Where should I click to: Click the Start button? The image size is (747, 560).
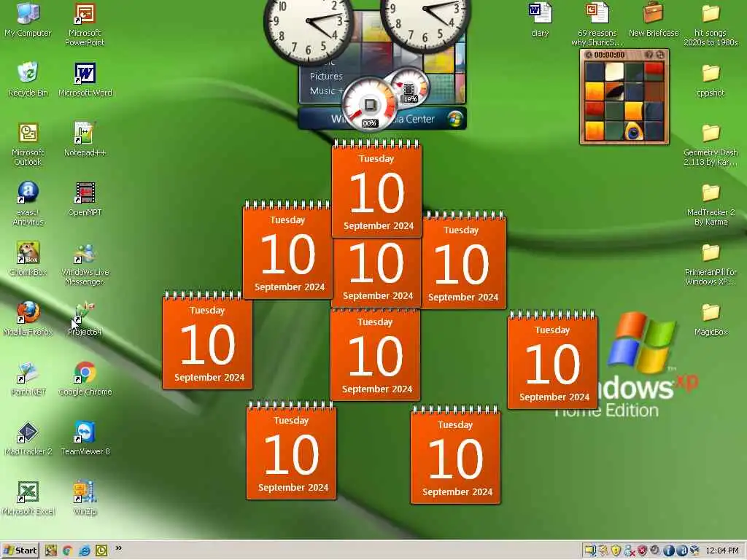(20, 551)
